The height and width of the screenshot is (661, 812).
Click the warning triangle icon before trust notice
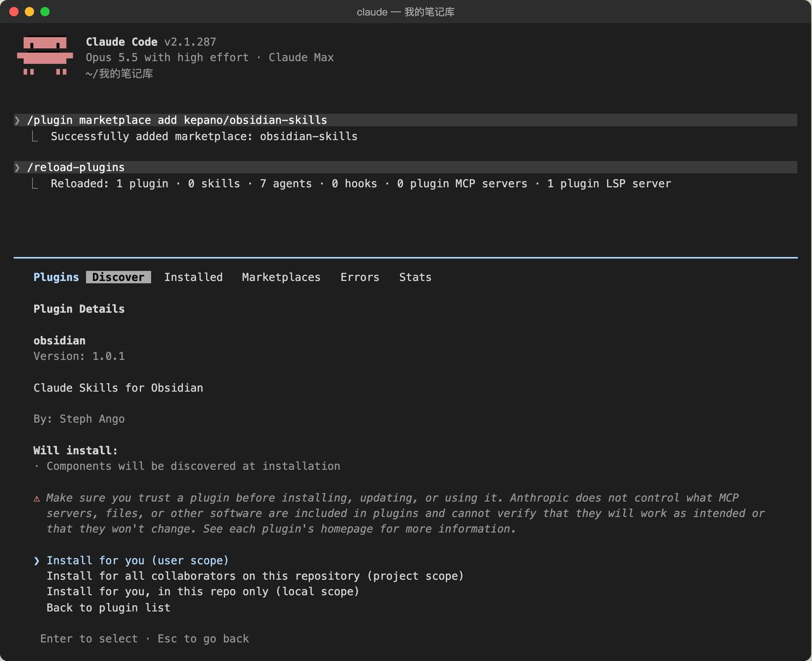pyautogui.click(x=37, y=499)
